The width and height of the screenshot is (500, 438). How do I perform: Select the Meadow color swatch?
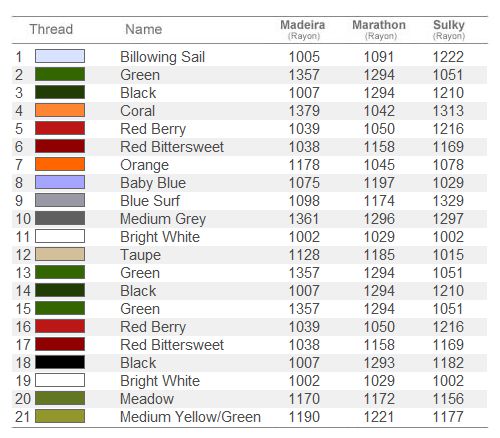[x=60, y=398]
